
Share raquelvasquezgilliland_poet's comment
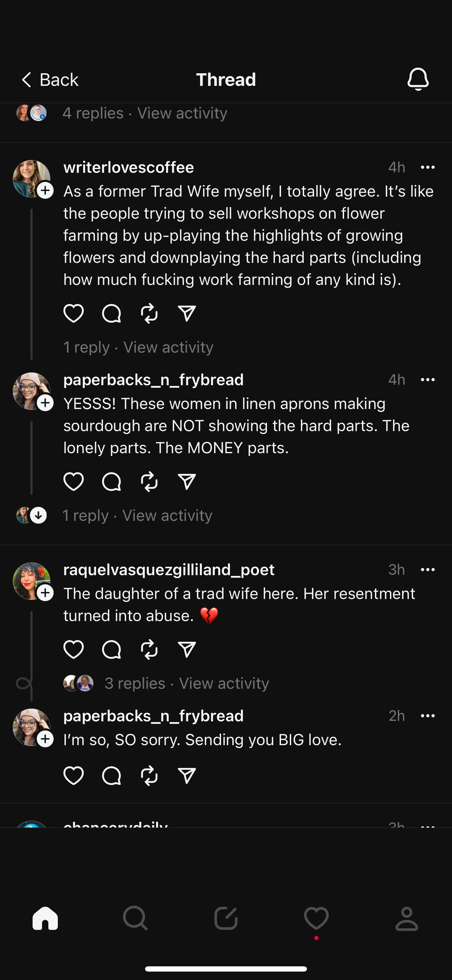click(187, 649)
